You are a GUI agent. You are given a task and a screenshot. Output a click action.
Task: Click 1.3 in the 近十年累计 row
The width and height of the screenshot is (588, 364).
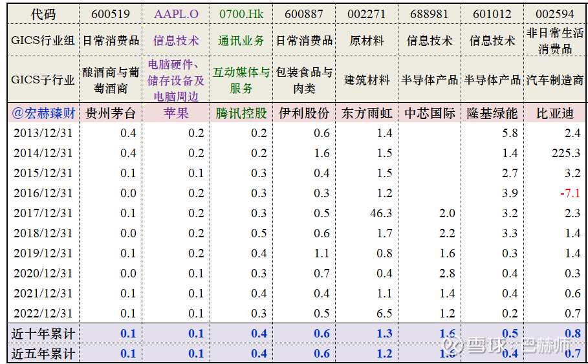(x=385, y=334)
